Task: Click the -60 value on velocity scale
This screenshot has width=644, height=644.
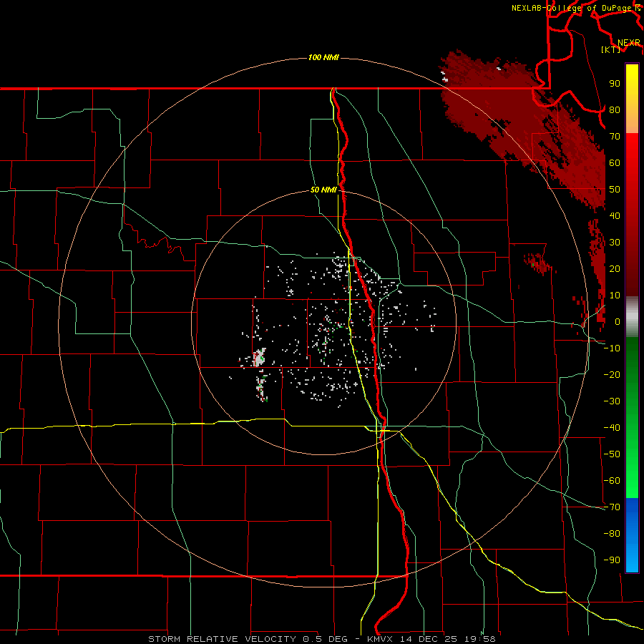Action: click(612, 481)
